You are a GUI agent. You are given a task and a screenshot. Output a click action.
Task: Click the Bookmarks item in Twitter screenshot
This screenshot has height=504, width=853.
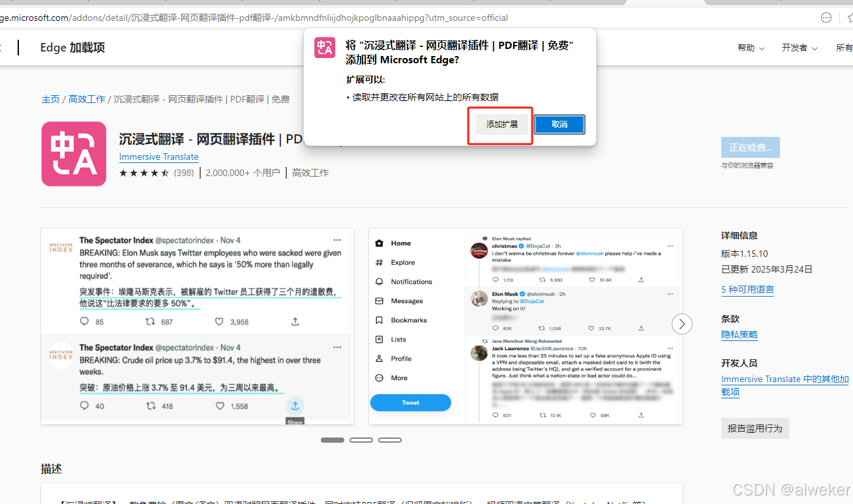[401, 320]
